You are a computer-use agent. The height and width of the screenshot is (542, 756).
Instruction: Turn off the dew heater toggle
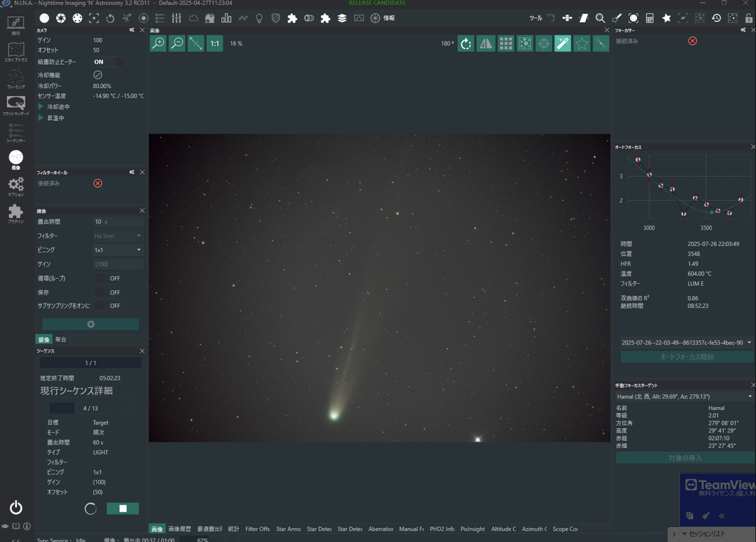[x=110, y=62]
